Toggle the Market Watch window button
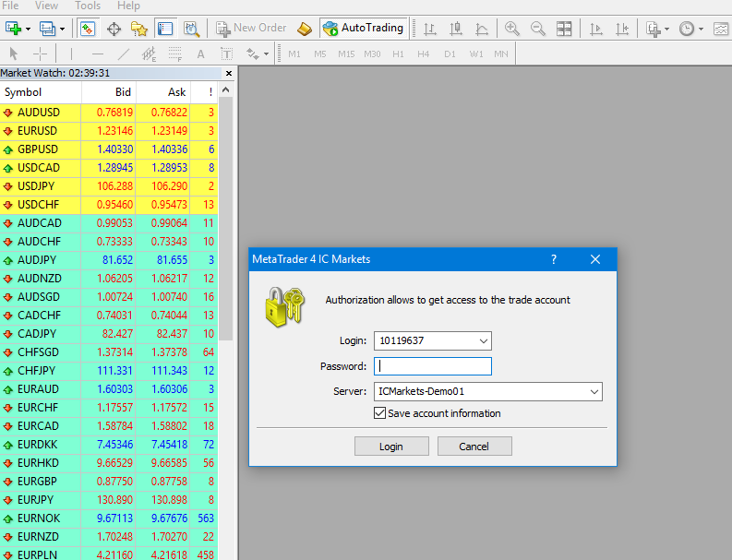Image resolution: width=732 pixels, height=560 pixels. pos(88,29)
